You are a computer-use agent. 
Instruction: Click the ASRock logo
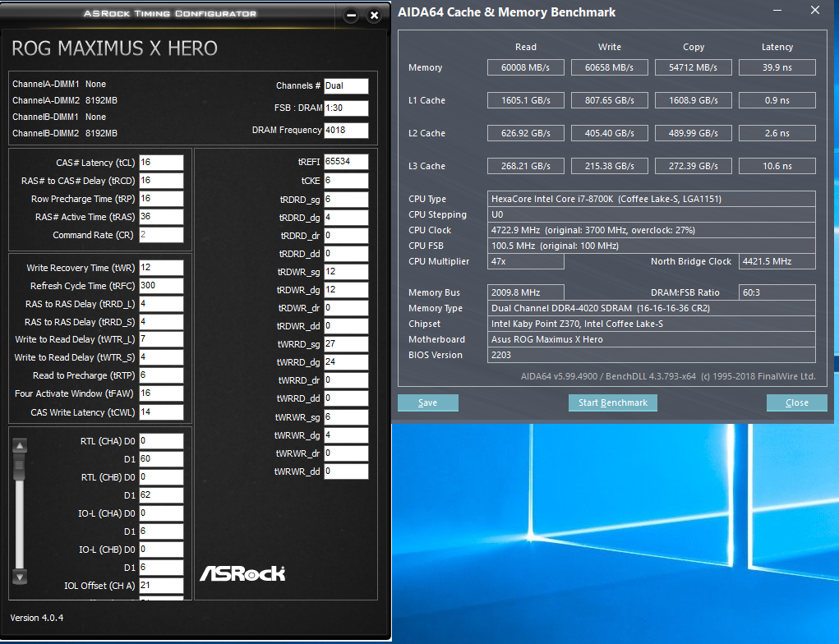coord(242,573)
